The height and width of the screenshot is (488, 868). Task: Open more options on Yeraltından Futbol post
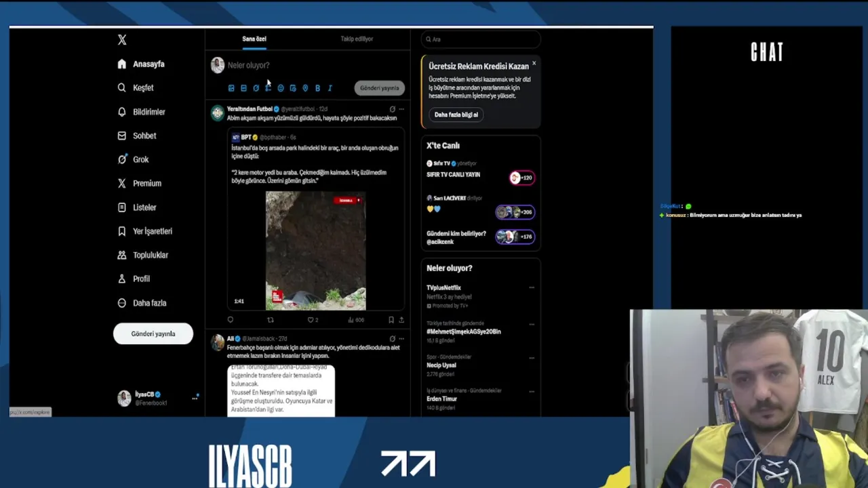pyautogui.click(x=401, y=108)
